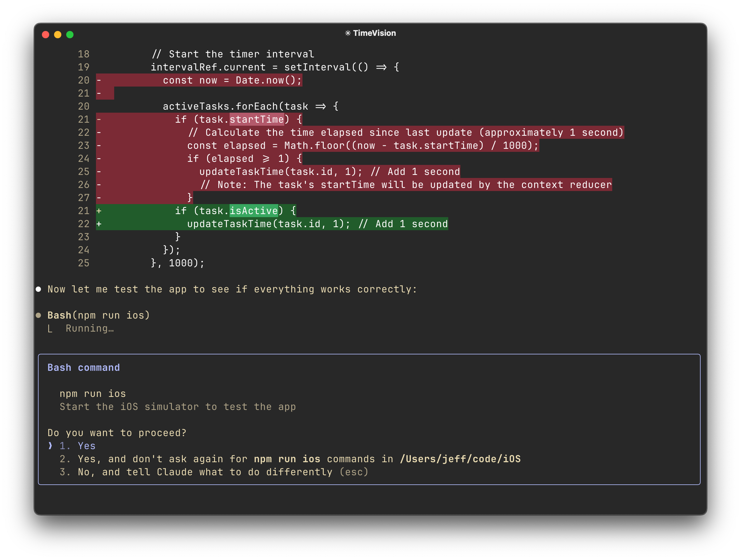Click the yellow minimize window button
Screen dimensions: 741x560
click(x=58, y=35)
